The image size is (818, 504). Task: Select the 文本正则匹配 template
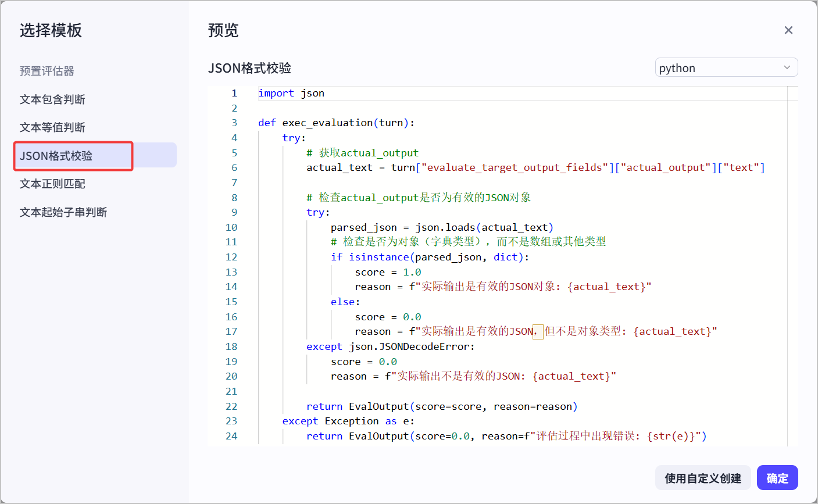(52, 184)
